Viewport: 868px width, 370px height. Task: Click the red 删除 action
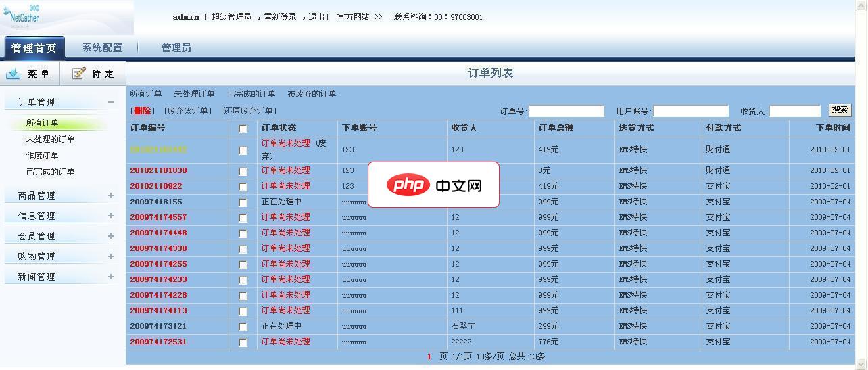pyautogui.click(x=143, y=111)
